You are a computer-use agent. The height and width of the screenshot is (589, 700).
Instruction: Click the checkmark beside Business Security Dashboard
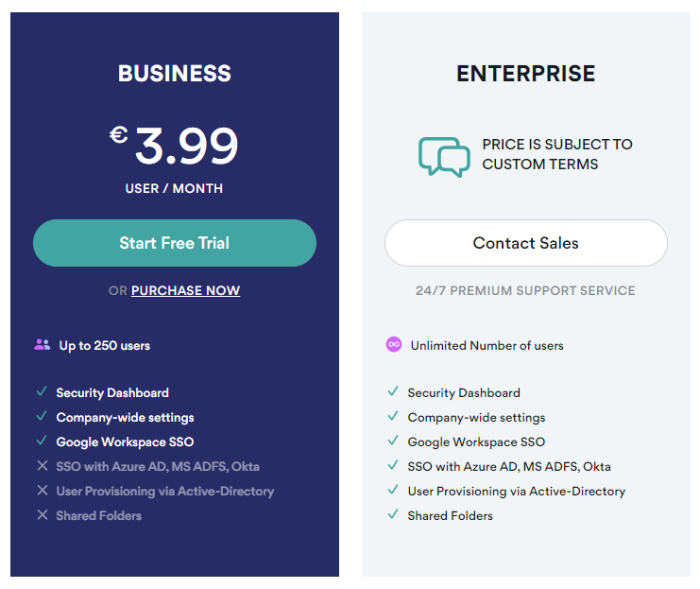tap(42, 392)
